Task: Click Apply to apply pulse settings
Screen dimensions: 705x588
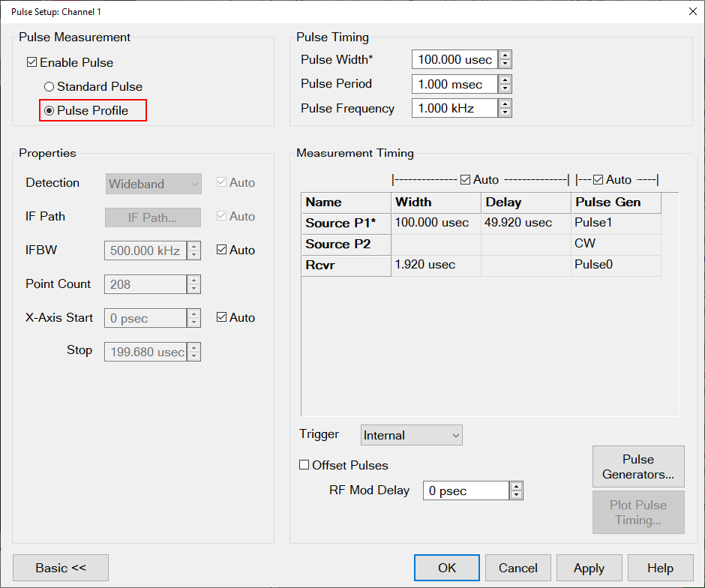Action: [589, 568]
